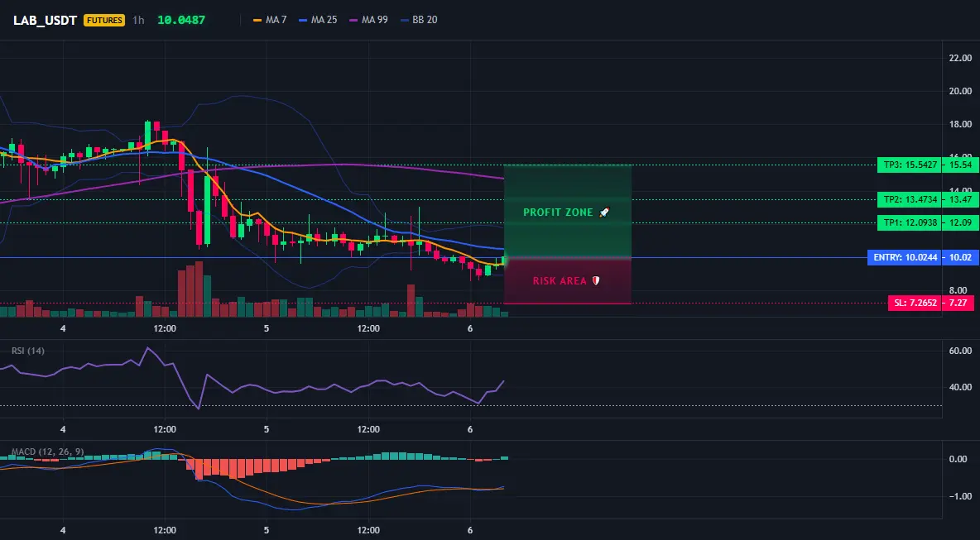This screenshot has width=980, height=540.
Task: Click the MACD (12, 26, 9) label
Action: point(47,452)
